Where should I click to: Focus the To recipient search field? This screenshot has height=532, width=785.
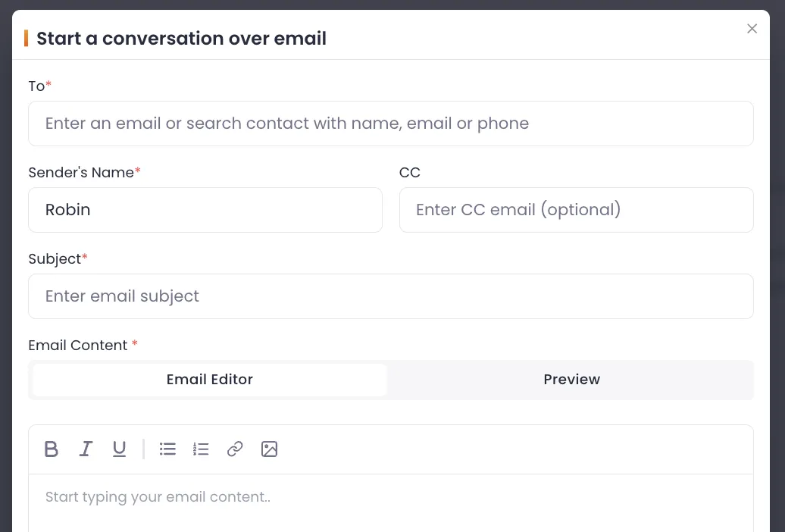coord(391,124)
